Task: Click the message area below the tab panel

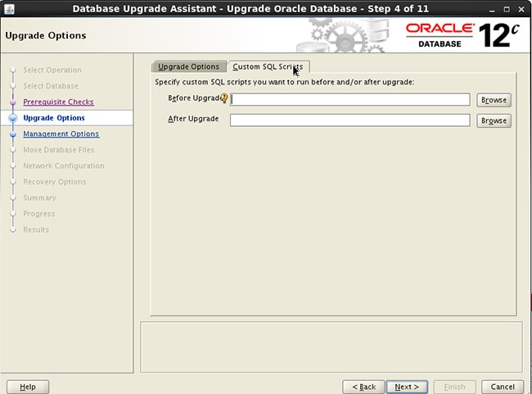Action: click(331, 346)
